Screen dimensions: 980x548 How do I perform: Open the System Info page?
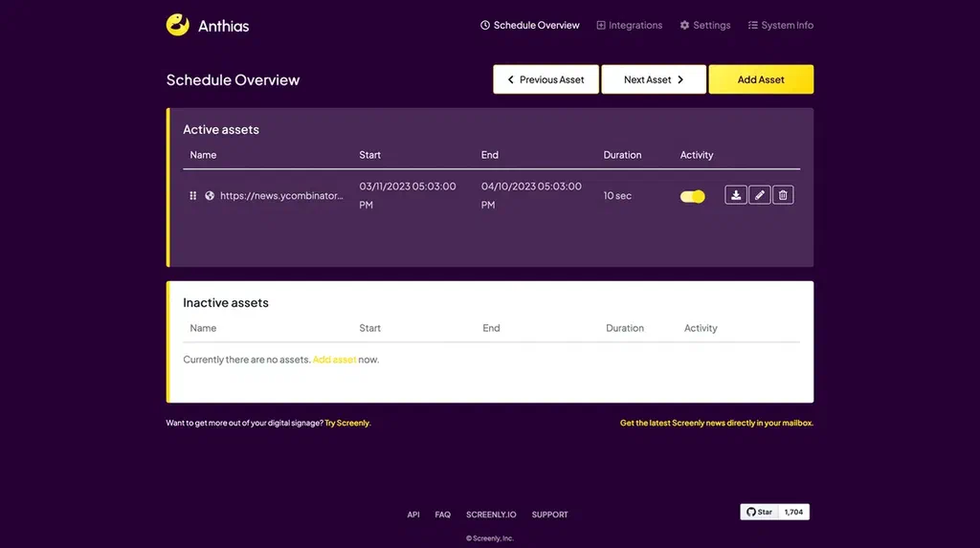tap(781, 25)
